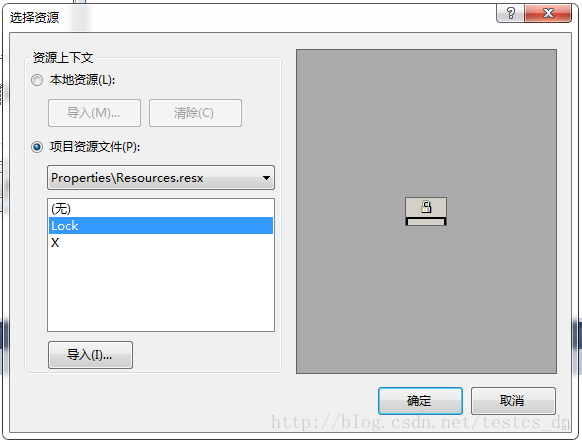Open the Properties\Resources.resx combo box
This screenshot has width=582, height=442.
[161, 178]
